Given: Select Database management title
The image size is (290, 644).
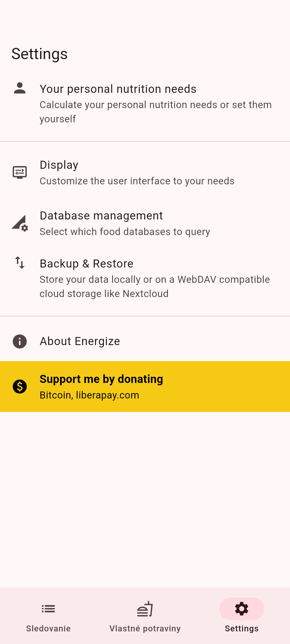Looking at the screenshot, I should [x=101, y=216].
